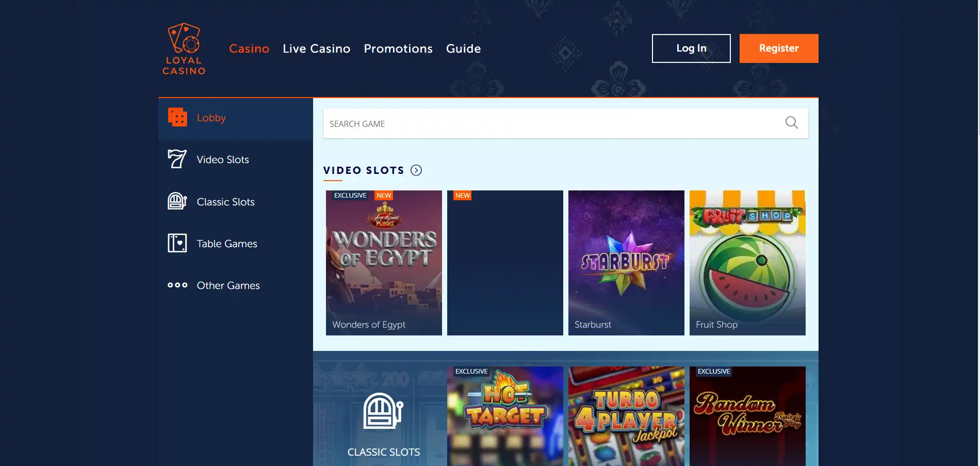
Task: Click the Other Games three-dots icon
Action: (177, 285)
